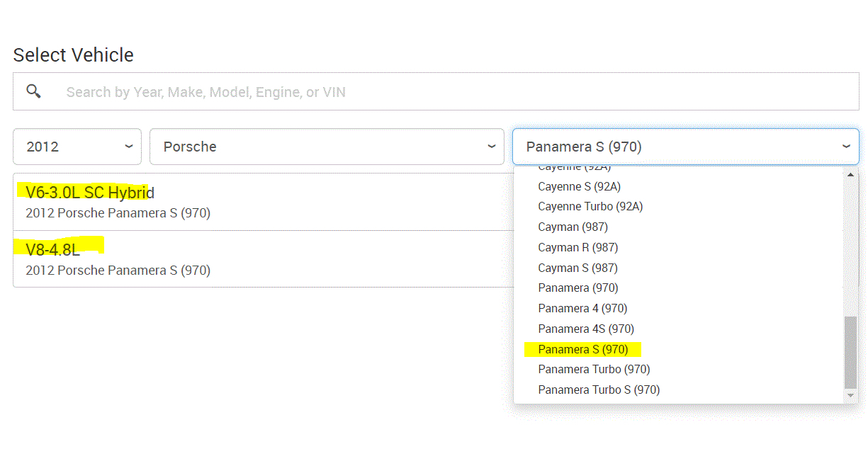The width and height of the screenshot is (868, 449).
Task: Select Panamera Turbo S (970) option
Action: coord(599,390)
